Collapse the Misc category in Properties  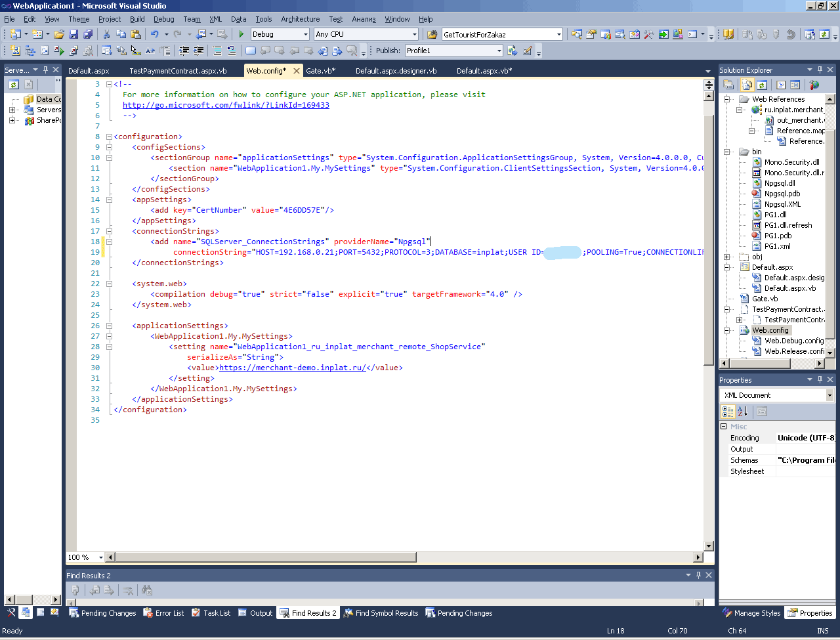click(x=724, y=427)
